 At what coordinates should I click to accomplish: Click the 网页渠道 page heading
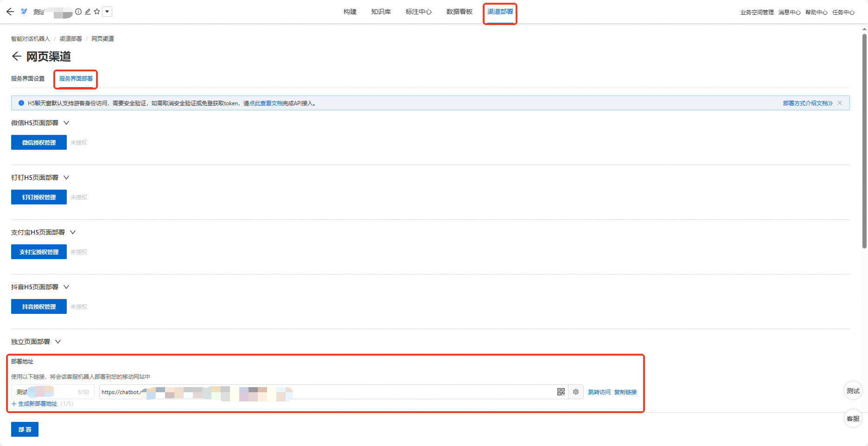coord(48,57)
